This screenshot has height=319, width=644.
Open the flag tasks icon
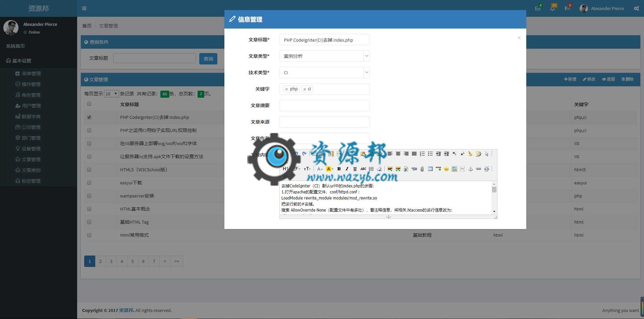(567, 8)
